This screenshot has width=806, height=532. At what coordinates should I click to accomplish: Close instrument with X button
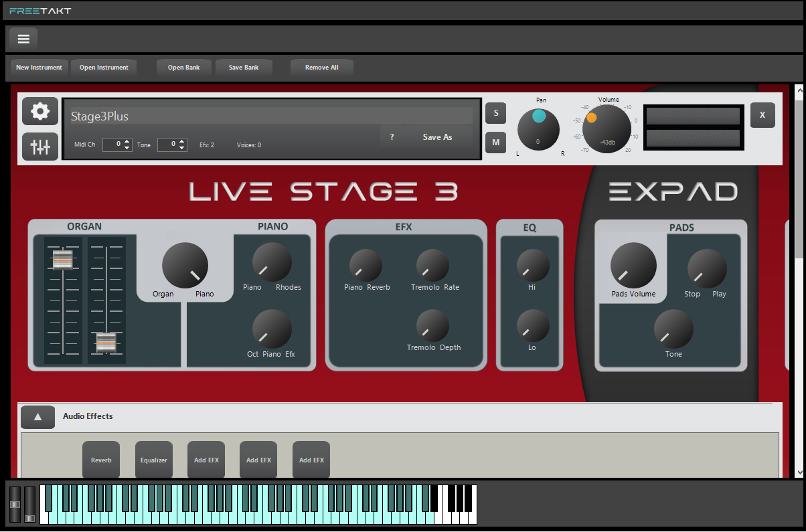coord(762,115)
